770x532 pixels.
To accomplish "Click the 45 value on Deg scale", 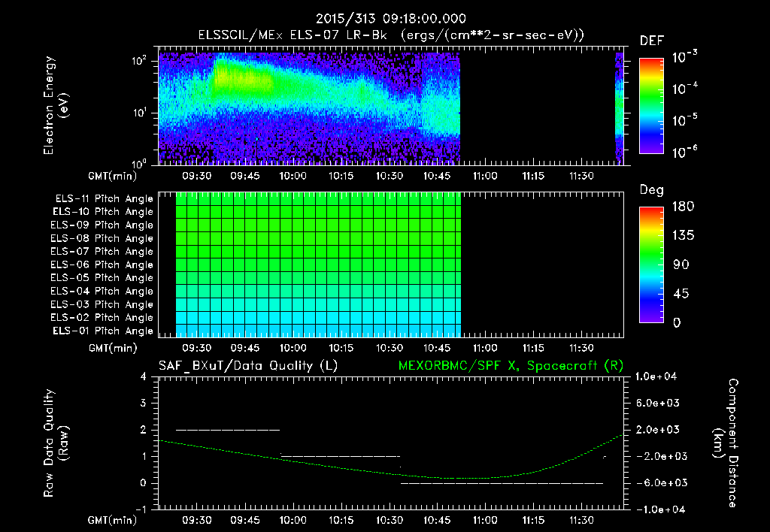I will pos(681,294).
